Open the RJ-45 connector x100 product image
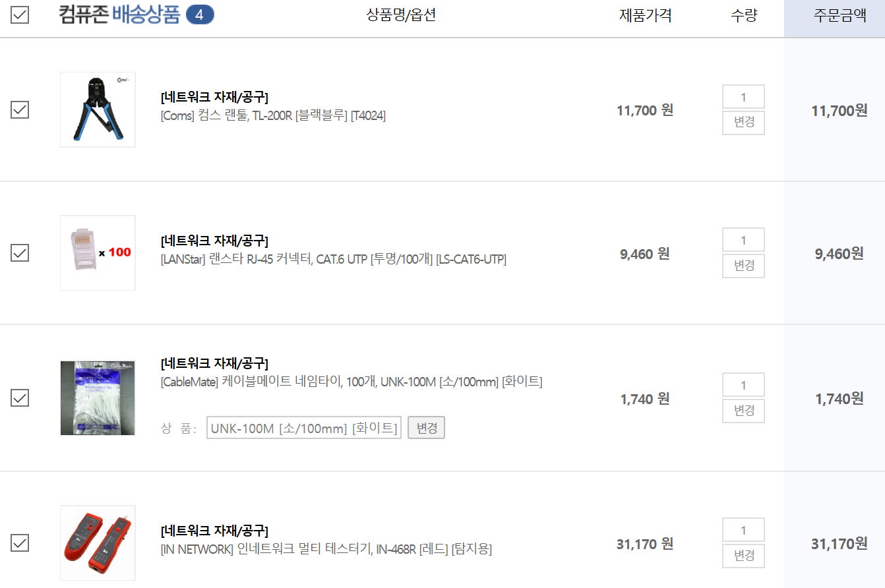 pos(98,253)
